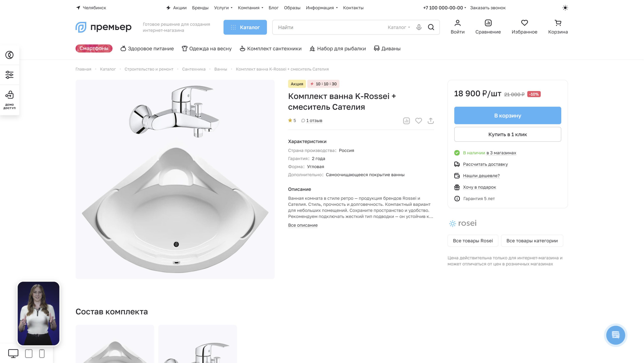Open the Корзина shopping cart

coord(558,27)
